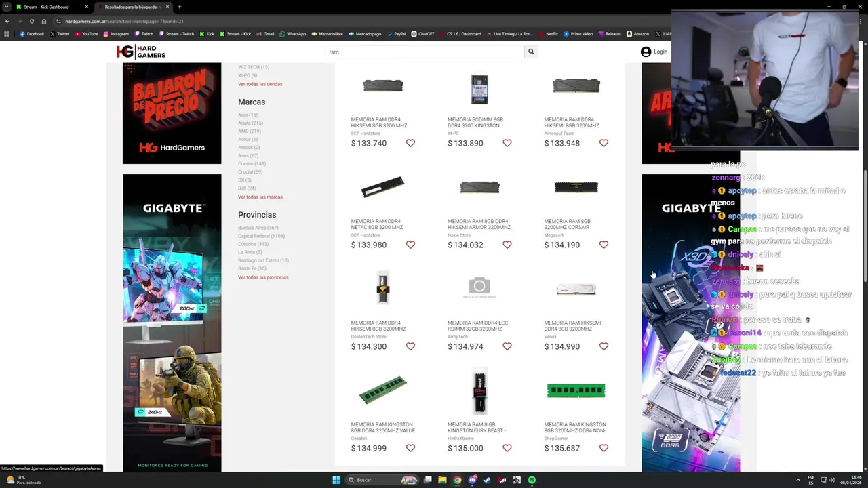The height and width of the screenshot is (488, 868).
Task: Open the Apps bookmarks grid icon
Action: click(x=7, y=33)
